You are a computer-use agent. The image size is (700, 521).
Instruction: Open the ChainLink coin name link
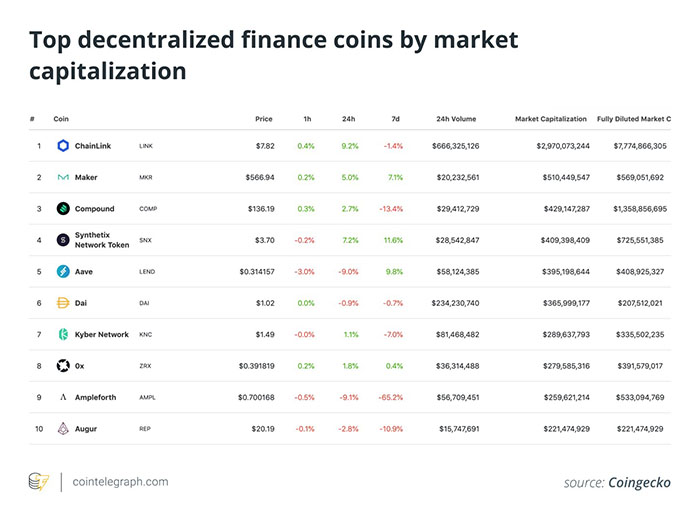[x=93, y=146]
